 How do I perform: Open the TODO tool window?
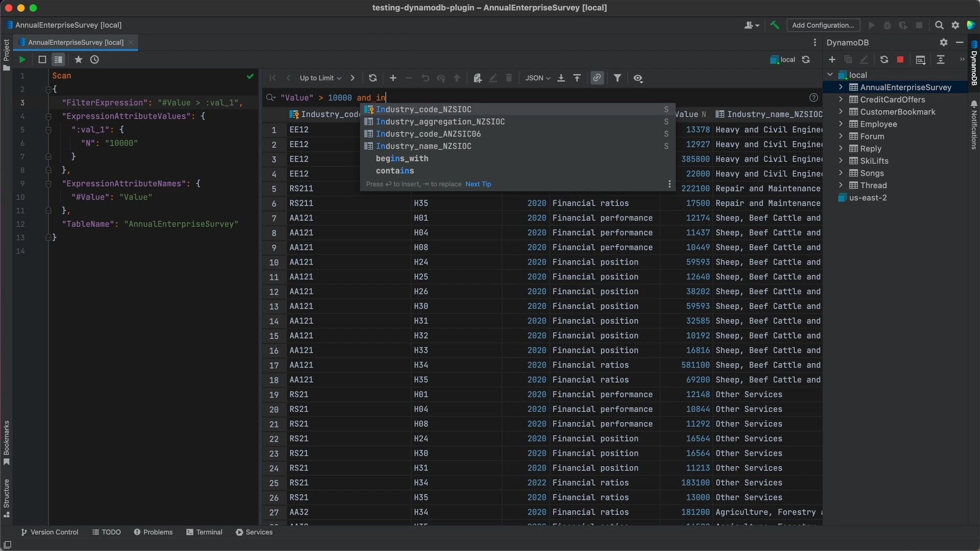pos(107,532)
